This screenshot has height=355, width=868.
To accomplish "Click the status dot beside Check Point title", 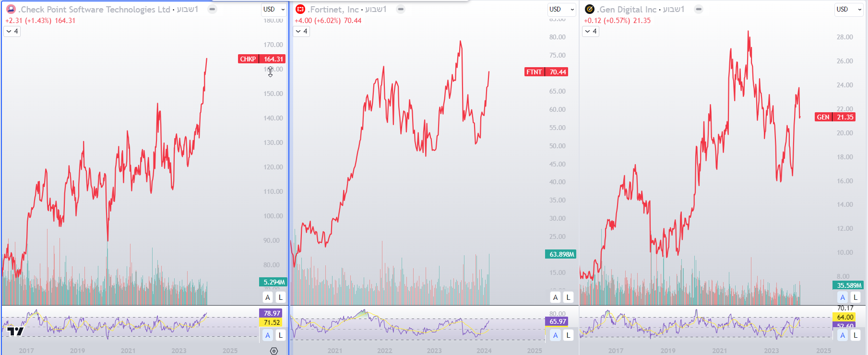I will 212,9.
